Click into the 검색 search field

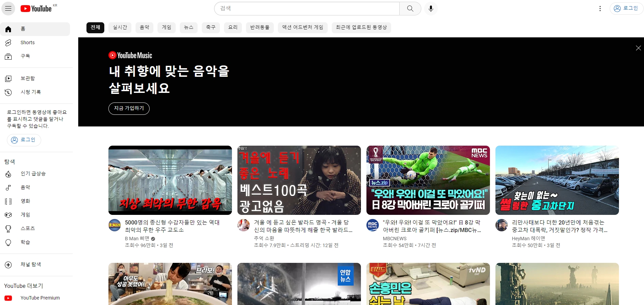click(x=307, y=9)
